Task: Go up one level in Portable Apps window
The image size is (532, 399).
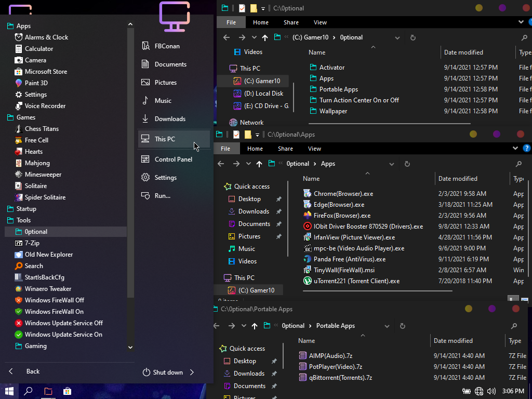Action: pyautogui.click(x=255, y=326)
